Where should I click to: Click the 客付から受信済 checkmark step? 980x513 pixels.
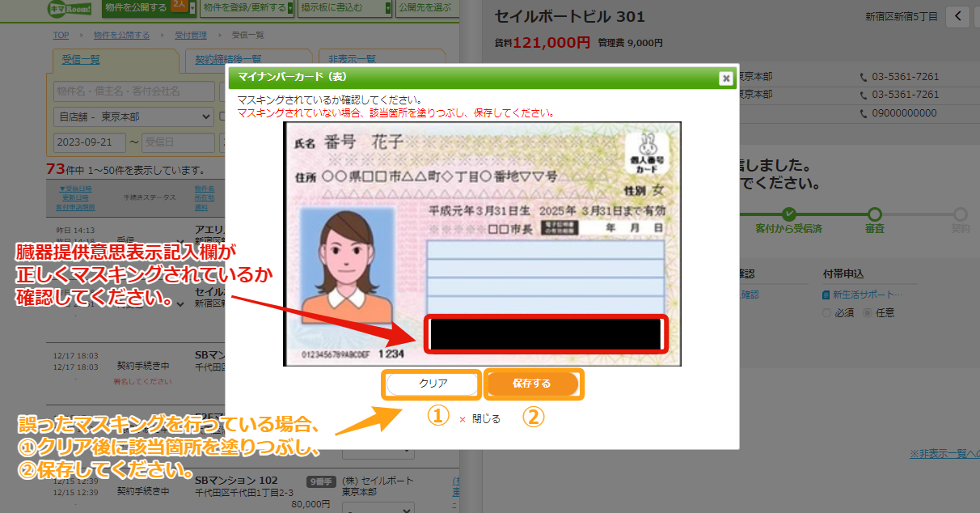(x=788, y=214)
